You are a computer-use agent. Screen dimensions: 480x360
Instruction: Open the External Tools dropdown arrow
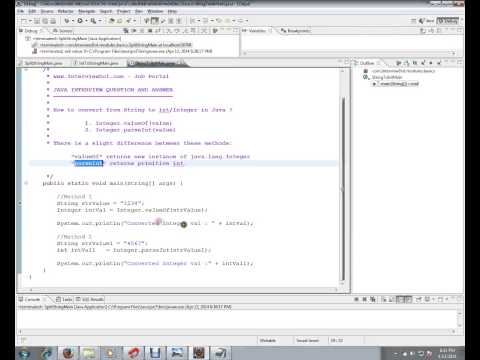point(100,21)
